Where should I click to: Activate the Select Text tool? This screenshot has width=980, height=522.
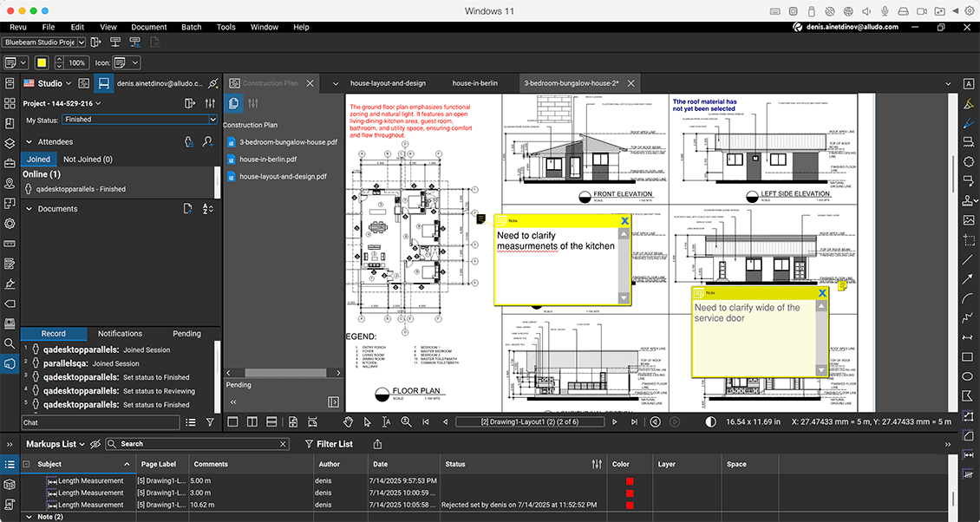pos(387,422)
